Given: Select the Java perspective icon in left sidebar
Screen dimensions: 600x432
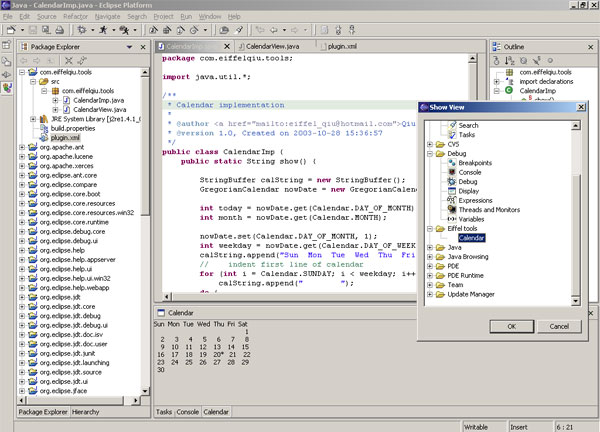Looking at the screenshot, I should pos(7,88).
